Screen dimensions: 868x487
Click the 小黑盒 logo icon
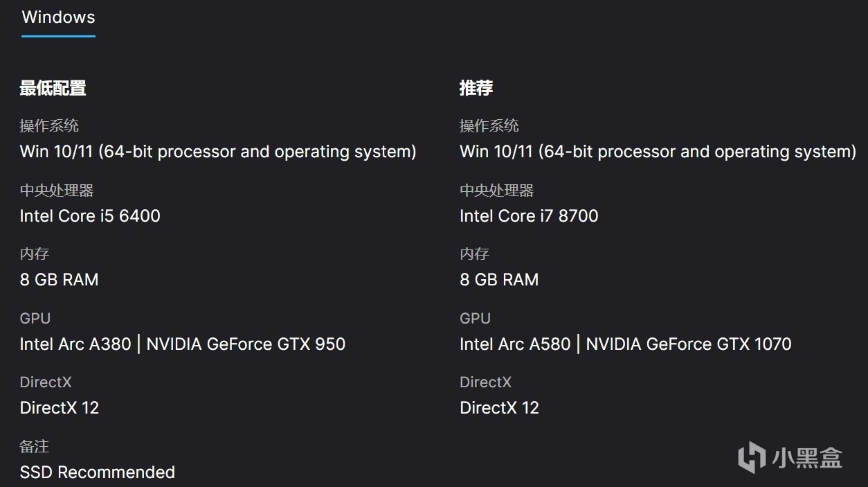coord(751,458)
